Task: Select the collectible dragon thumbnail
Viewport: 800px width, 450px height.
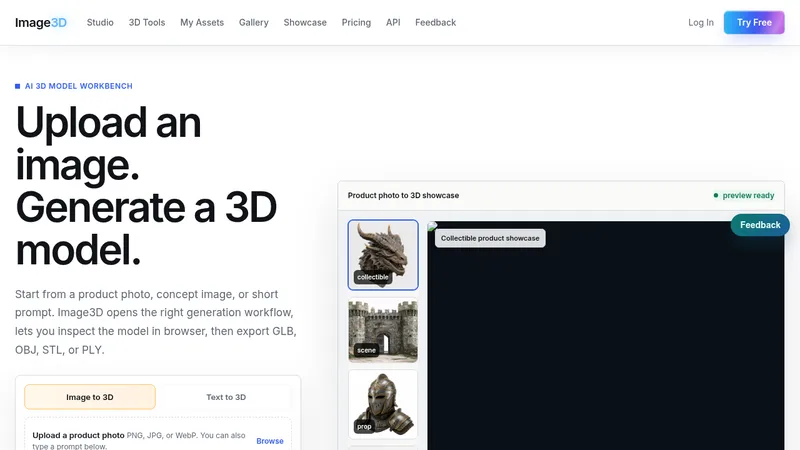Action: 383,255
